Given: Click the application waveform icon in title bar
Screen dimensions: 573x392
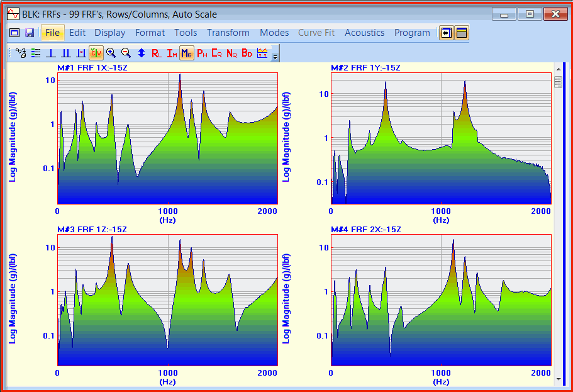Looking at the screenshot, I should (13, 14).
